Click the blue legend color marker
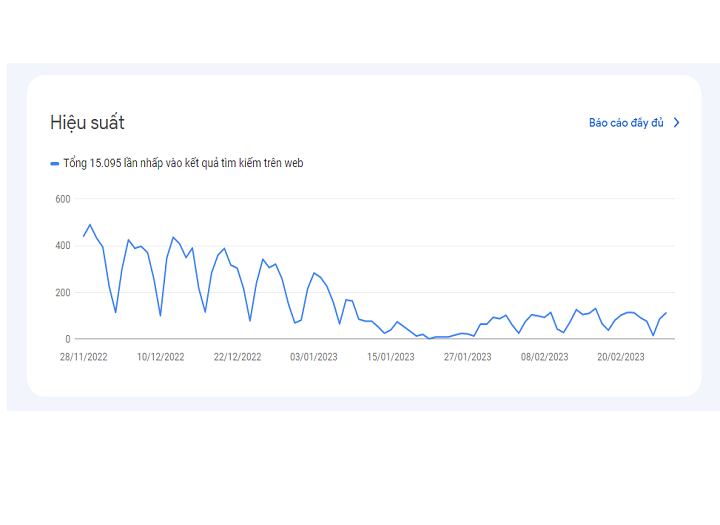720x525 pixels. click(55, 163)
